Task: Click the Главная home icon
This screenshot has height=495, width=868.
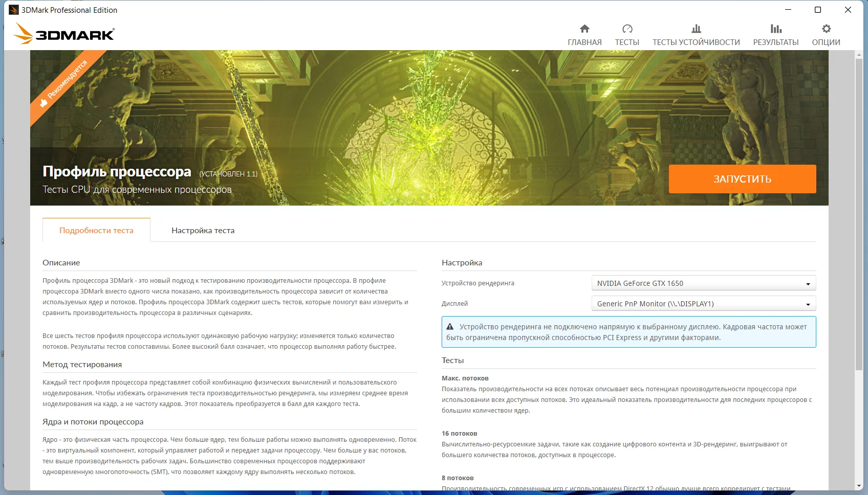Action: tap(584, 29)
